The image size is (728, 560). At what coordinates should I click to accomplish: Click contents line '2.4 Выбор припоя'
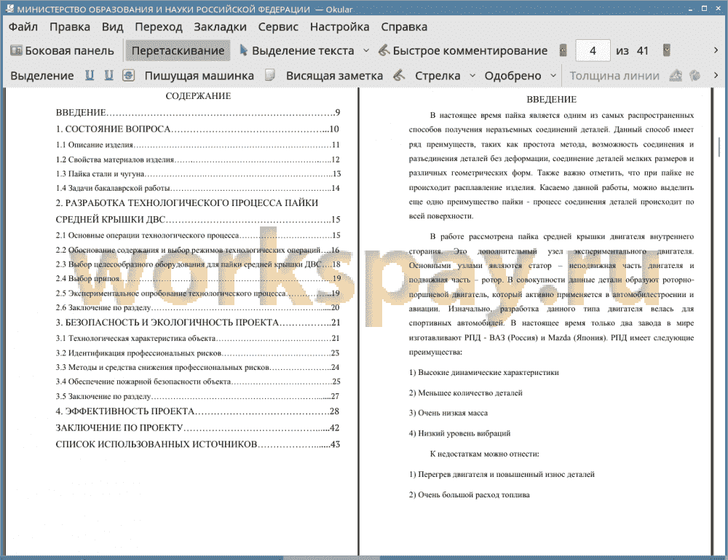[198, 279]
